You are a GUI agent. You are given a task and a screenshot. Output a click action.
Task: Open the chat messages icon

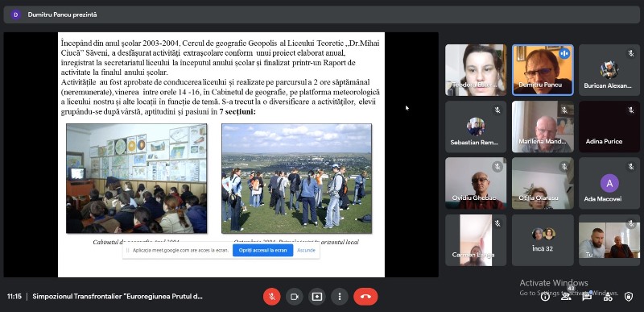[587, 297]
